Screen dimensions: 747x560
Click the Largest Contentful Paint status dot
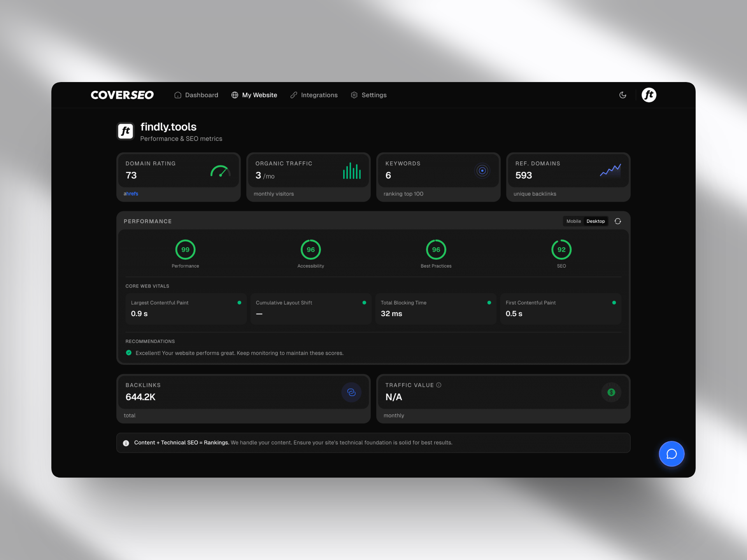[x=239, y=302]
